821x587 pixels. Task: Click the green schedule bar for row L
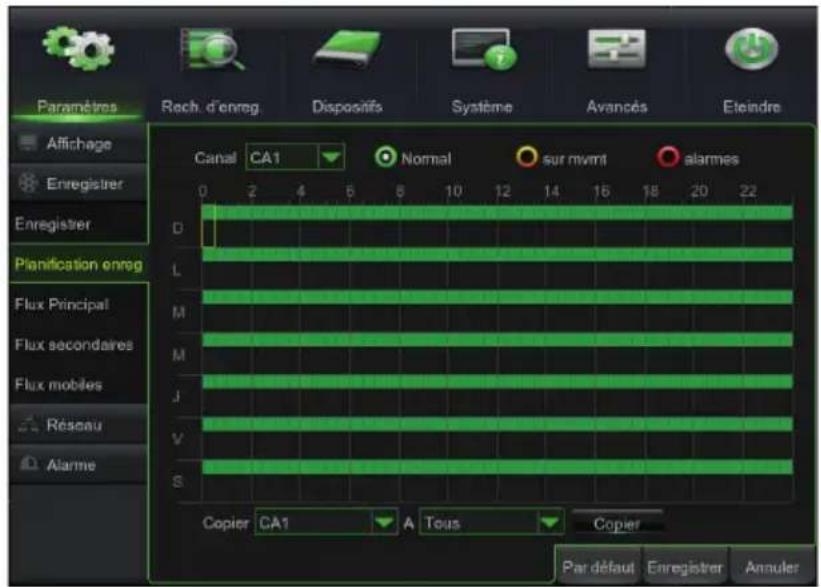[497, 255]
